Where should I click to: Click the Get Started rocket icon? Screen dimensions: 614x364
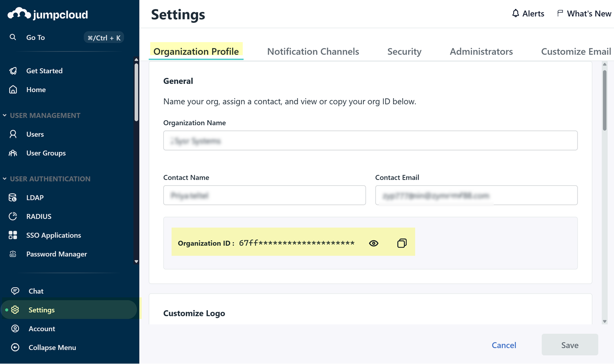(x=13, y=71)
